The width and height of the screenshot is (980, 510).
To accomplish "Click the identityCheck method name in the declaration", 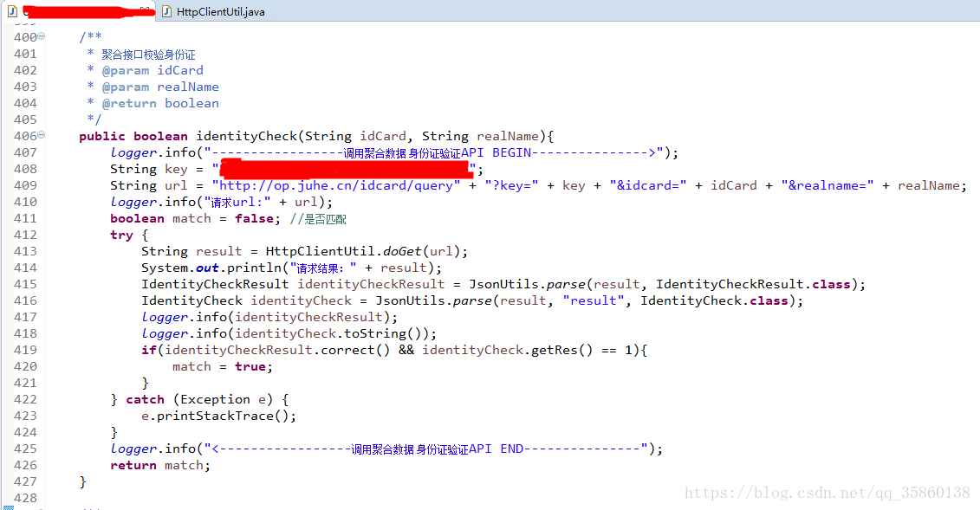I will (x=247, y=136).
